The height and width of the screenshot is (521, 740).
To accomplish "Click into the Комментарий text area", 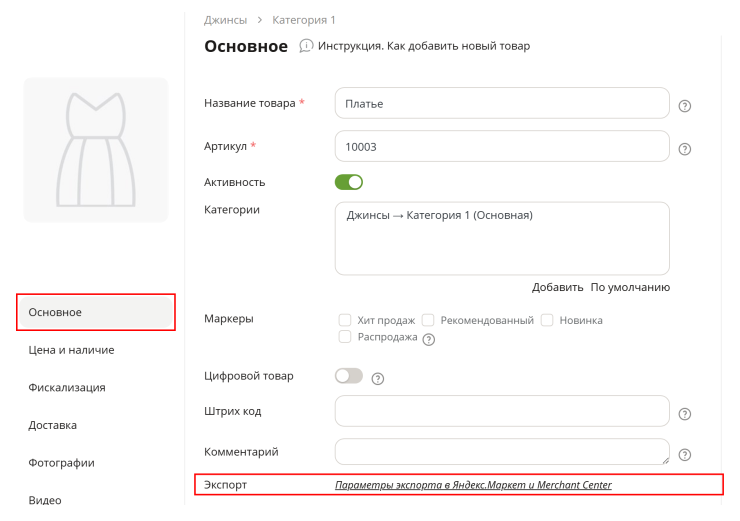I will (502, 452).
